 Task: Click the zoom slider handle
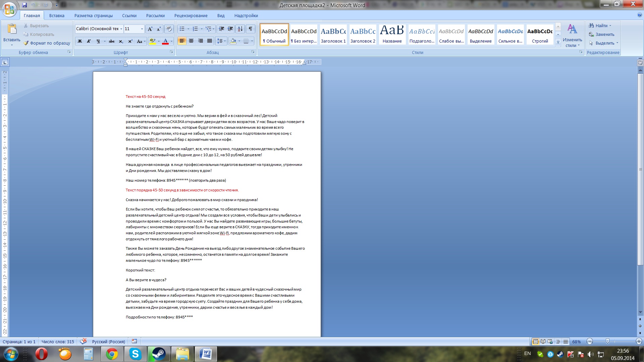click(x=607, y=341)
